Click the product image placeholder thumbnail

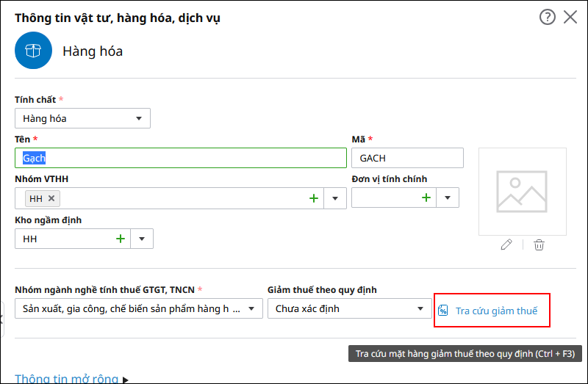coord(522,192)
